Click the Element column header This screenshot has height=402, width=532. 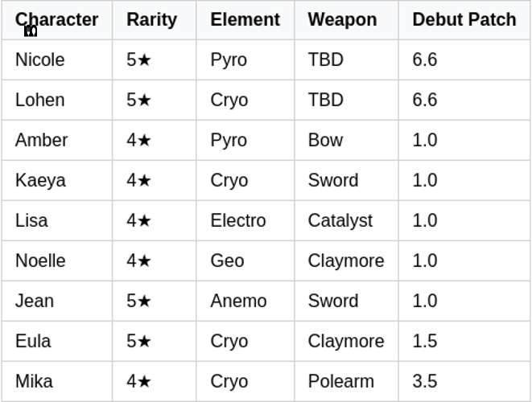pos(245,19)
